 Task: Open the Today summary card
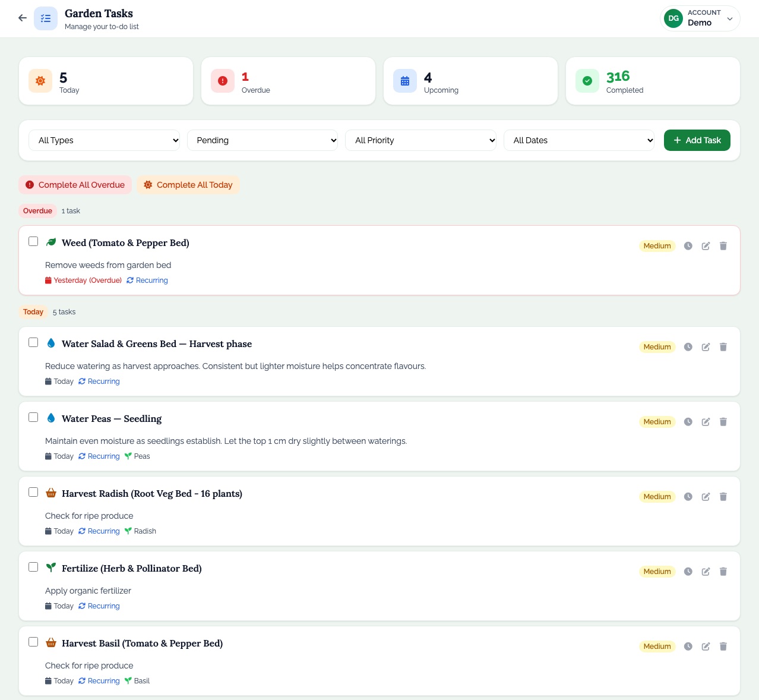tap(106, 81)
